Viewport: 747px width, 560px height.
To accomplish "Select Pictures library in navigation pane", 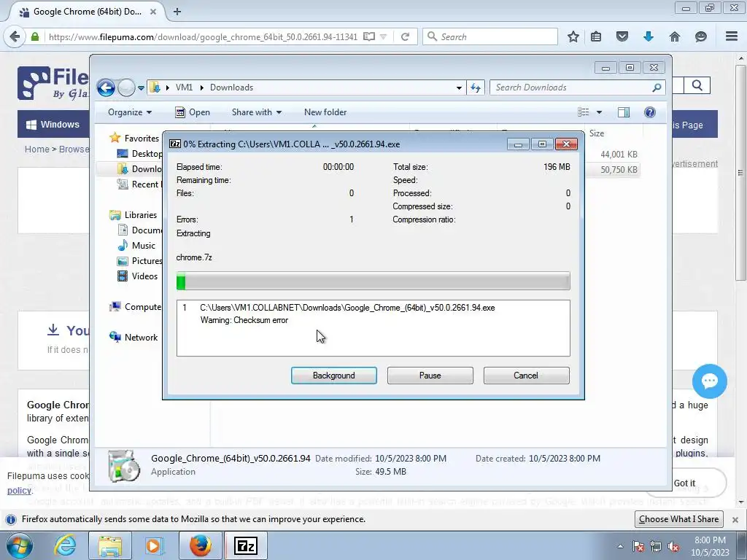I will point(139,260).
